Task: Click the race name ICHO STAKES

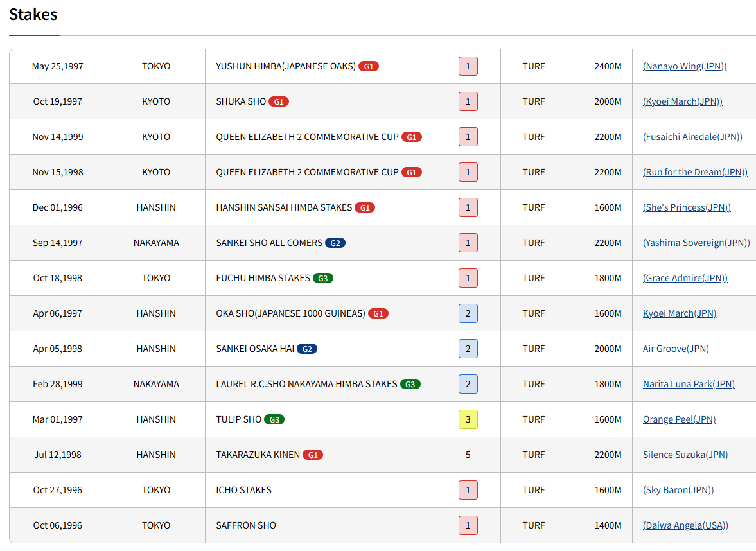Action: point(244,490)
